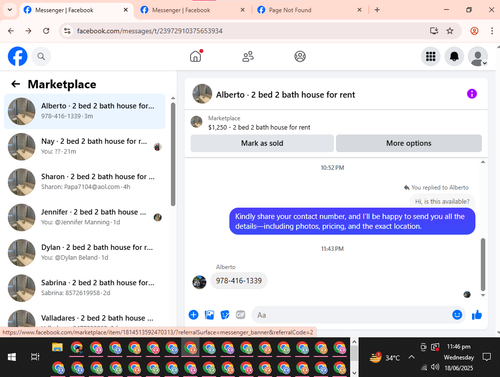Viewport: 500px width, 377px height.
Task: Bookmark this page with the star
Action: tap(450, 31)
